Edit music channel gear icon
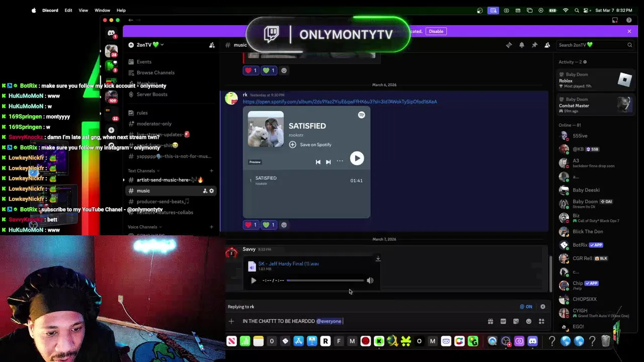This screenshot has height=362, width=644. coord(211,191)
